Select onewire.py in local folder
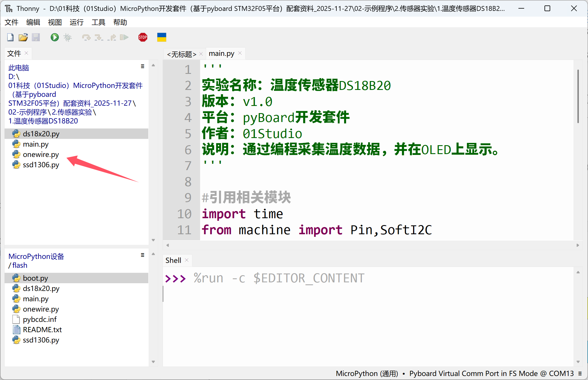Viewport: 588px width, 380px height. pyautogui.click(x=41, y=155)
